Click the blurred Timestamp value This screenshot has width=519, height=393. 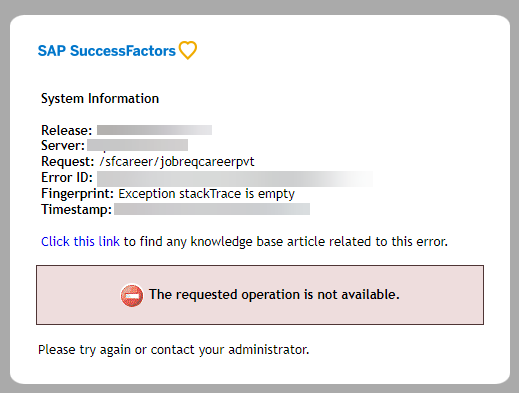tap(212, 209)
